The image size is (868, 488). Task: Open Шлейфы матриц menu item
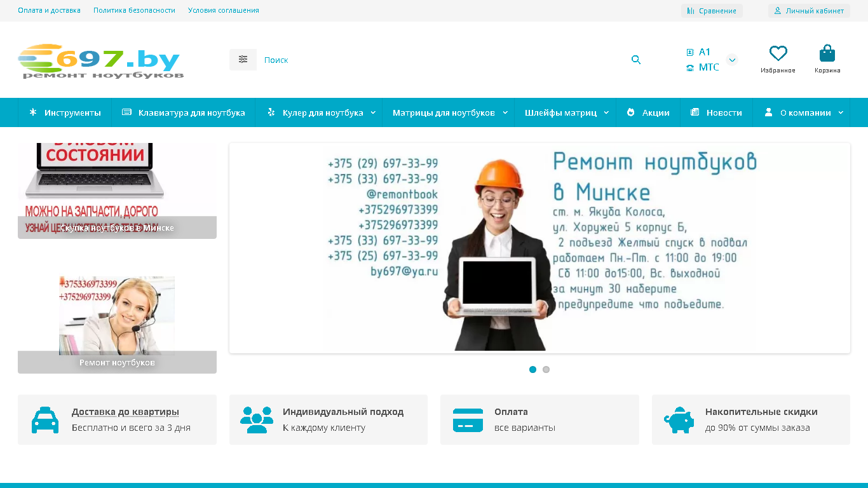566,112
